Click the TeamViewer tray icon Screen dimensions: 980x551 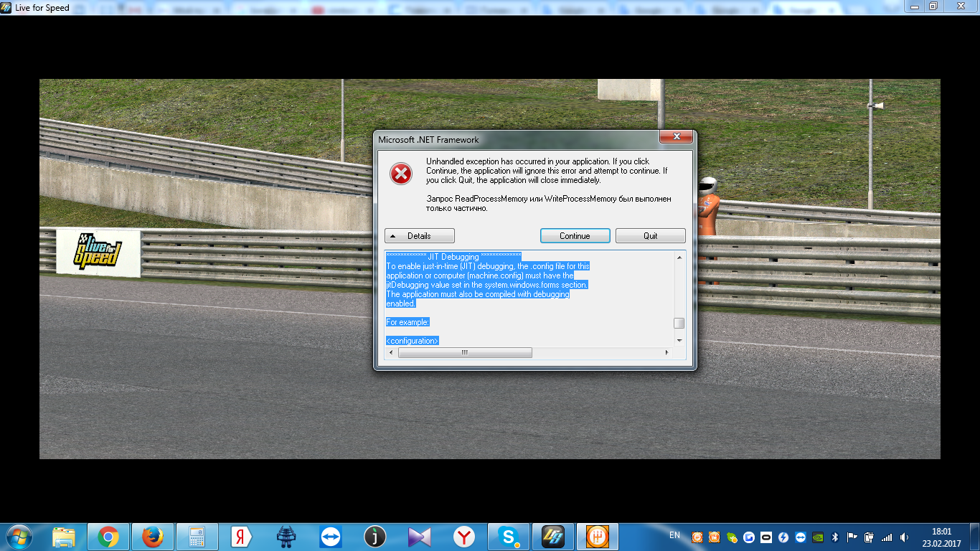point(800,537)
